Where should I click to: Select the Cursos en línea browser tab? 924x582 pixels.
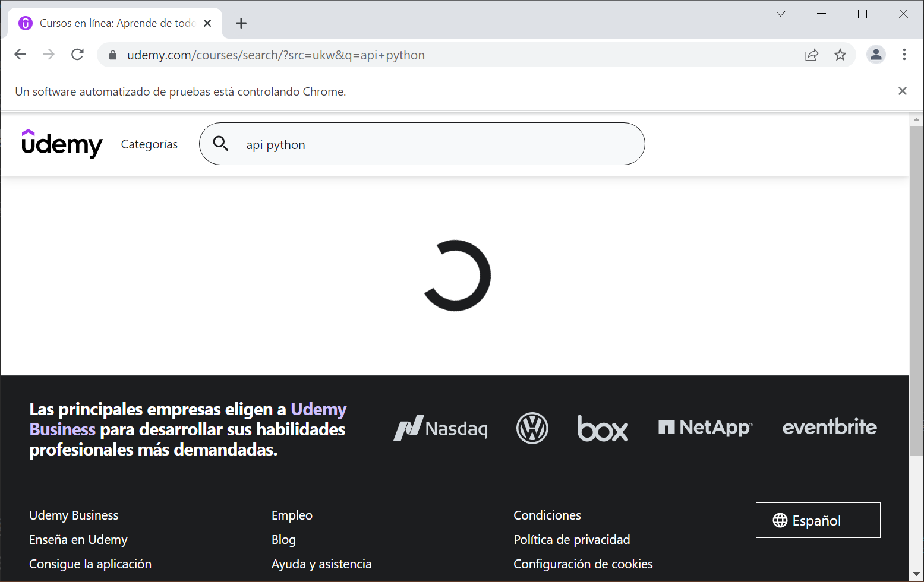(x=116, y=23)
